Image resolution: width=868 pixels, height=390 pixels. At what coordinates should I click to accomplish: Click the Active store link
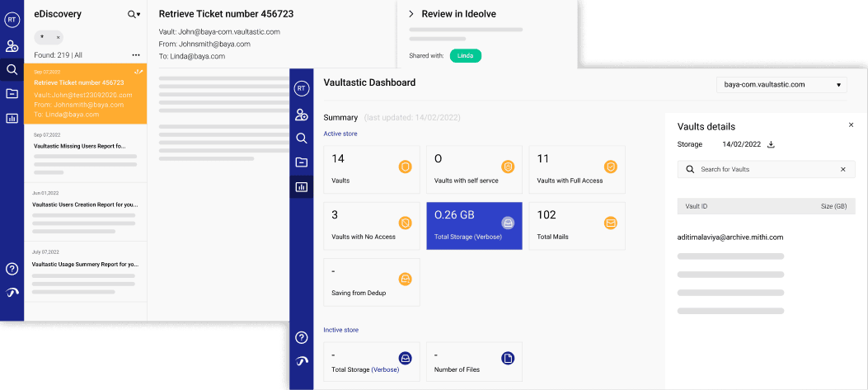(340, 134)
